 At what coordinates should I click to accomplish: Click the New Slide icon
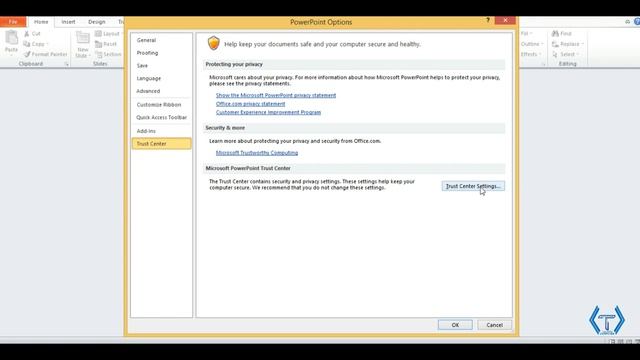[x=83, y=38]
